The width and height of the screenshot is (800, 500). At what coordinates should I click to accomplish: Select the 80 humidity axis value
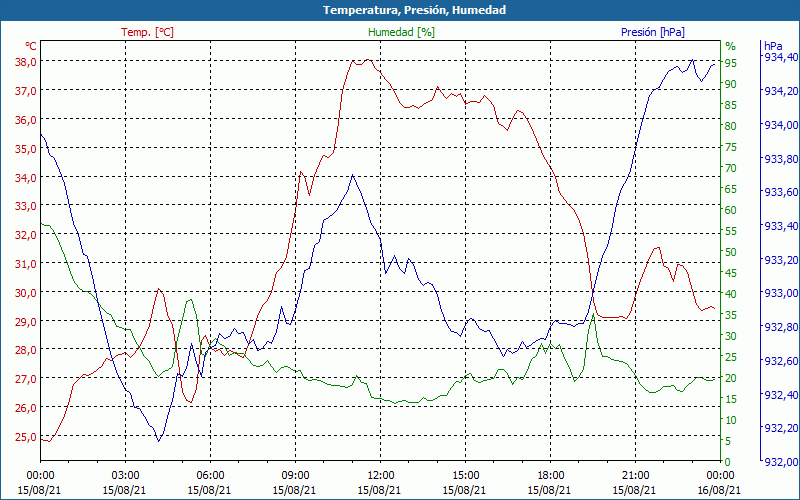[x=731, y=126]
